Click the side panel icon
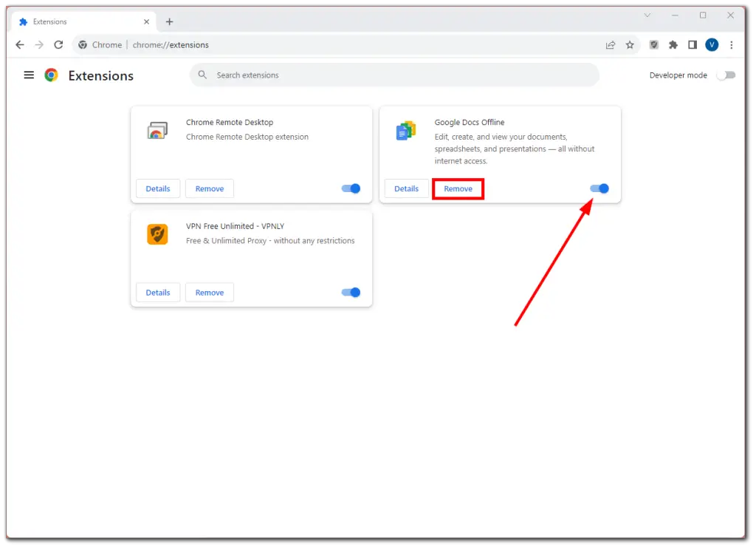 pyautogui.click(x=693, y=44)
